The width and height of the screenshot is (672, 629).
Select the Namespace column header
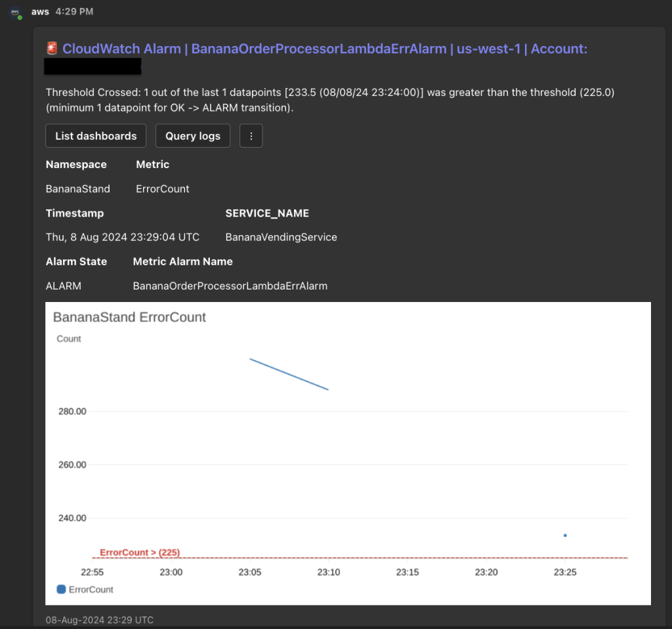click(x=76, y=164)
